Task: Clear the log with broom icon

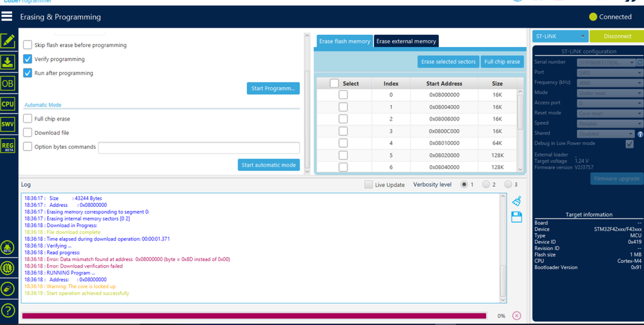Action: [x=516, y=201]
